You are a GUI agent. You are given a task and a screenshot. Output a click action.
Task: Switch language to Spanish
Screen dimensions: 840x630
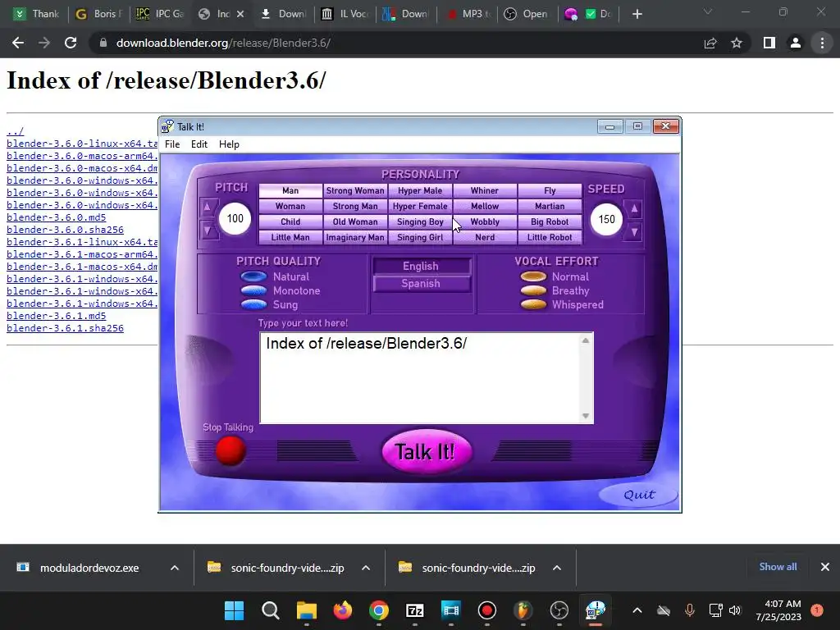[421, 283]
